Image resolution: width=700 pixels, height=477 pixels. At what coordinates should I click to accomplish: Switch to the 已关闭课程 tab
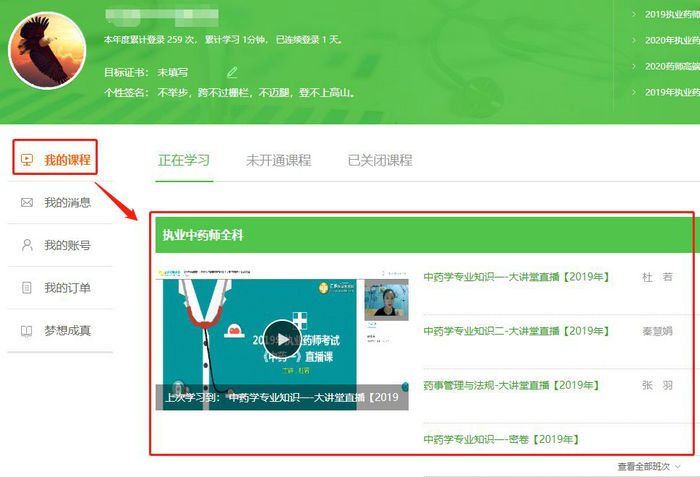[379, 160]
